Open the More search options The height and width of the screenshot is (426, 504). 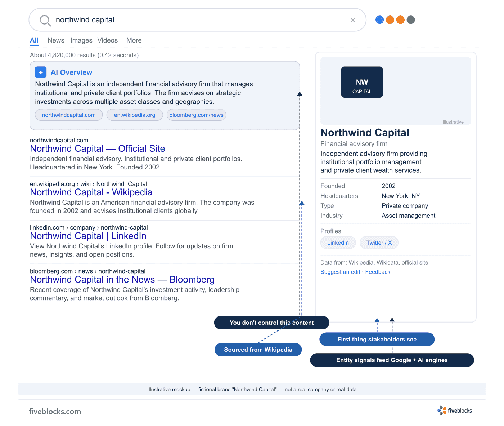[134, 40]
